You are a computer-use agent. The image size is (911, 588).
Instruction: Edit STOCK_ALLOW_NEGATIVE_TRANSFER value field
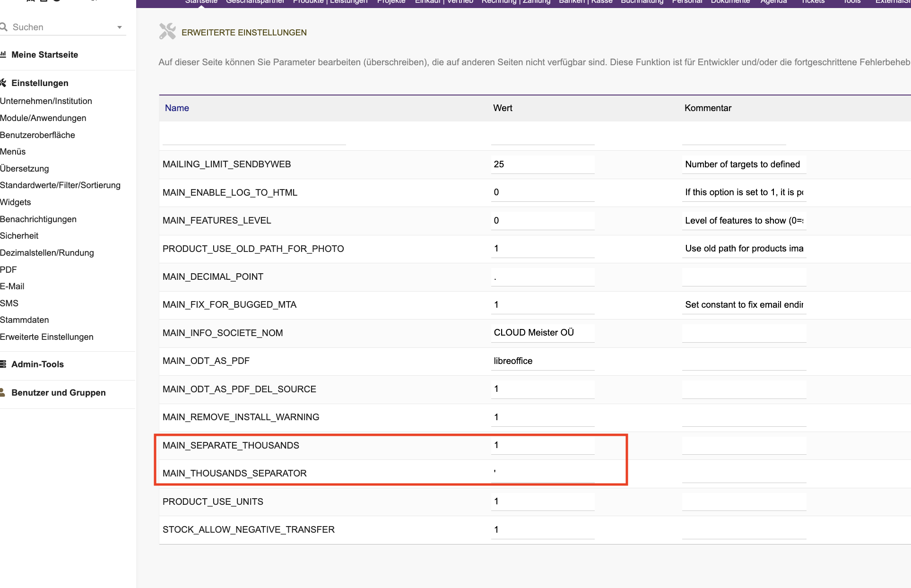(x=543, y=530)
